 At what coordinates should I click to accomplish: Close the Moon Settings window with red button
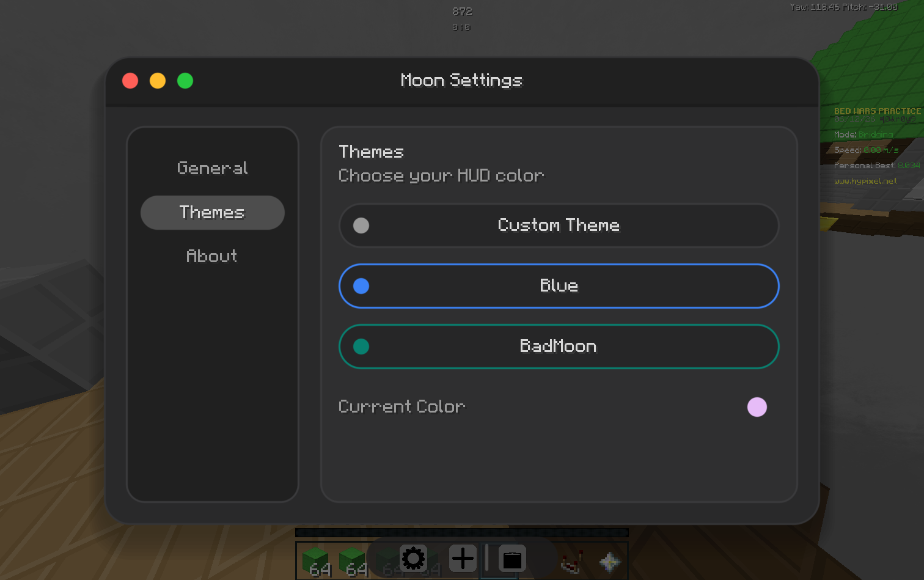click(x=130, y=81)
